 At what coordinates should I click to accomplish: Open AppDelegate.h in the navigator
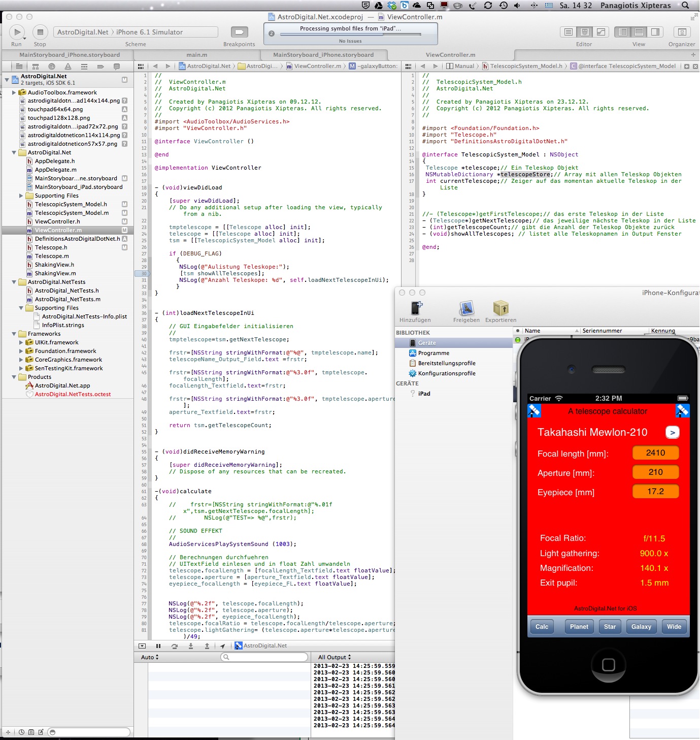tap(55, 161)
